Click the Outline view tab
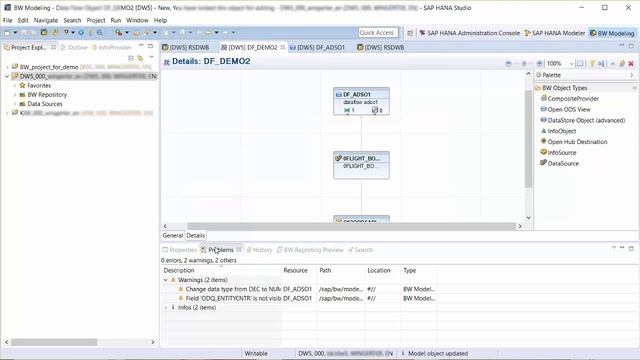Image resolution: width=640 pixels, height=360 pixels. (x=74, y=47)
